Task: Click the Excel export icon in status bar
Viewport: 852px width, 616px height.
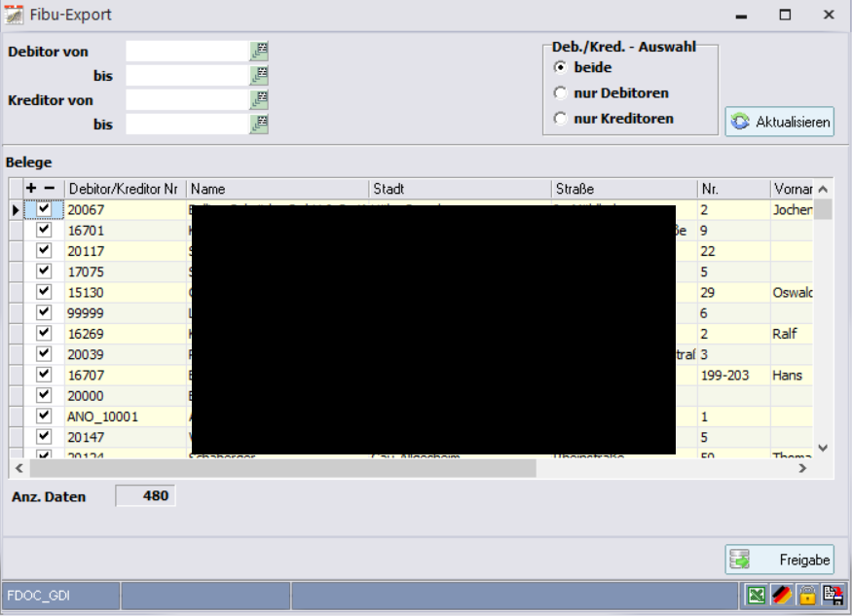Action: click(x=757, y=595)
